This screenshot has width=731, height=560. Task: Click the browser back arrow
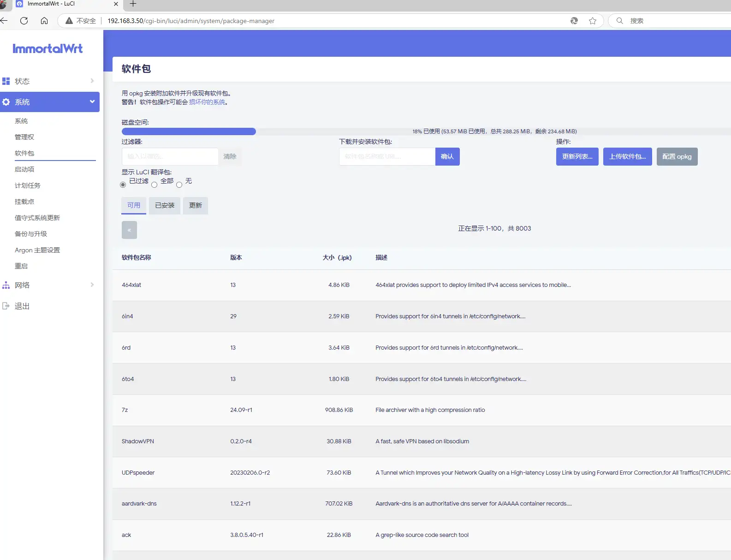coord(4,21)
